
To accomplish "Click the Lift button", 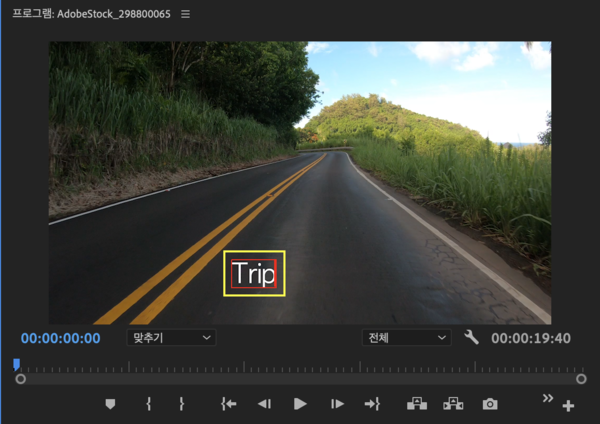I will coord(417,404).
